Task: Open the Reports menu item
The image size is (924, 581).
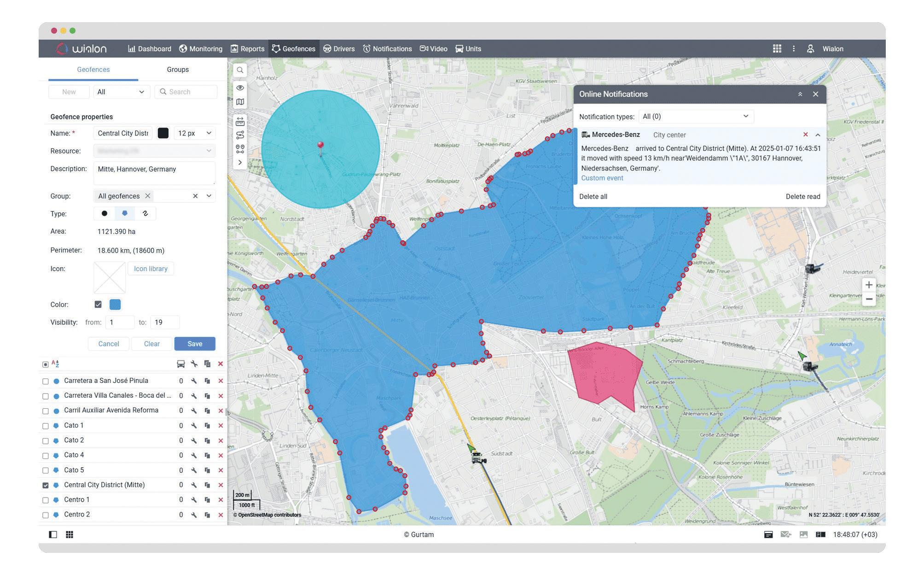Action: [248, 49]
